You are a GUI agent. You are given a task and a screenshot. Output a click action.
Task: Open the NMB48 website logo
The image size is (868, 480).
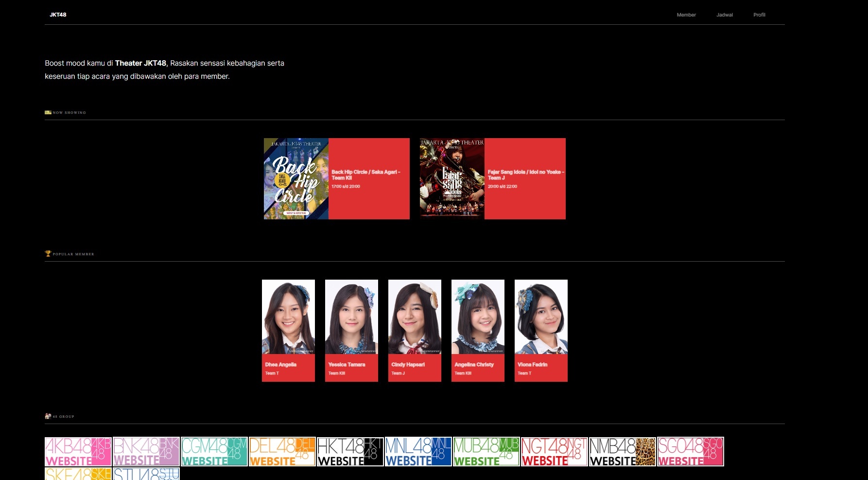(x=623, y=452)
